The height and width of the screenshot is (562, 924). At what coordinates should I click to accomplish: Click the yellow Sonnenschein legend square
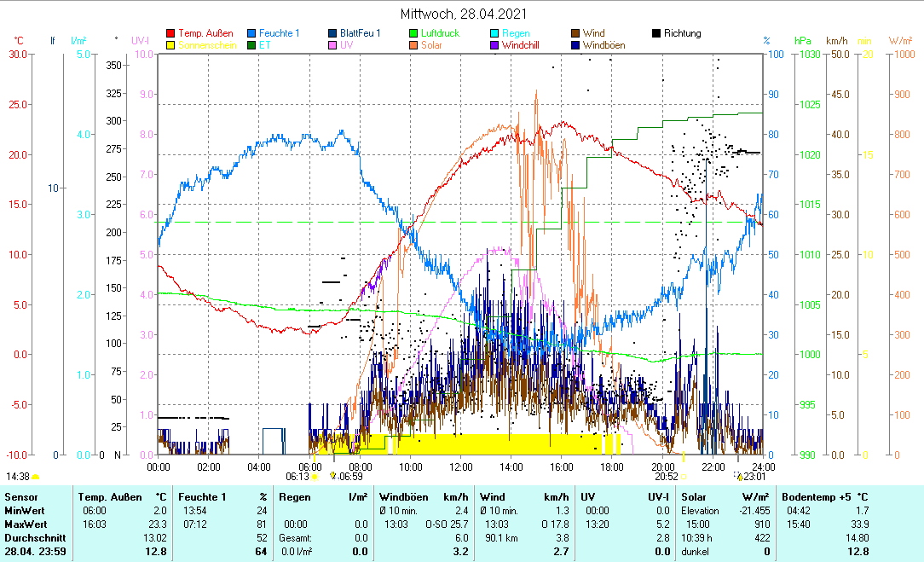coord(170,45)
